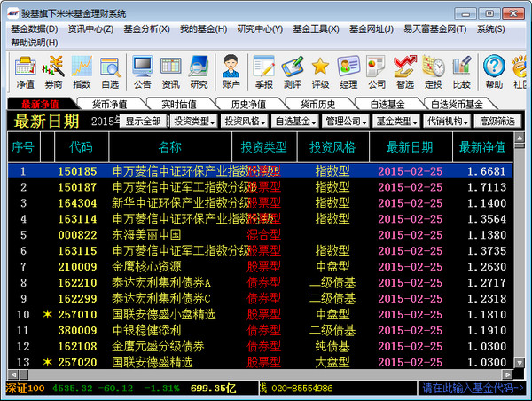Click the 公司 company toolbar icon
Screen dimensions: 532x401
tap(377, 73)
